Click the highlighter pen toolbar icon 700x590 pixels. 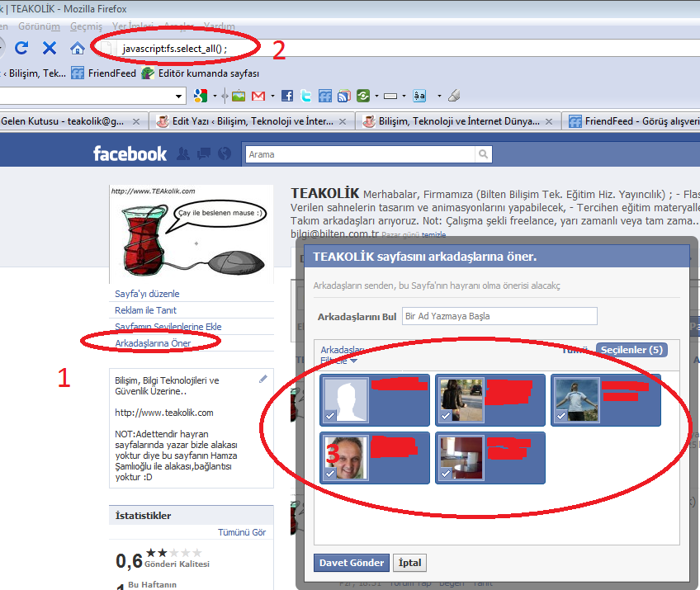coord(454,96)
